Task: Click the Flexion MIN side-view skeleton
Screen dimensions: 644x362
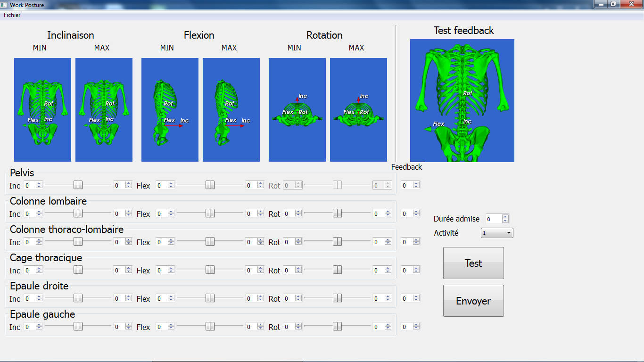Action: (170, 110)
